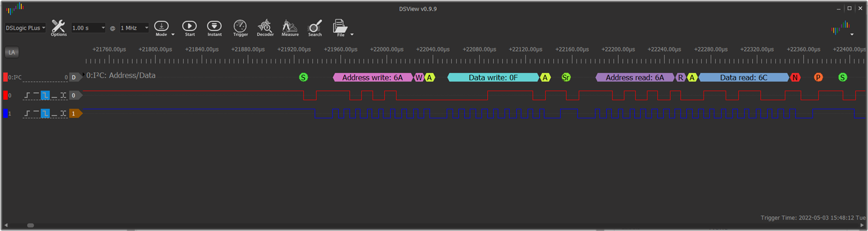
Task: Click the +22000.00µs ruler label
Action: click(x=387, y=49)
